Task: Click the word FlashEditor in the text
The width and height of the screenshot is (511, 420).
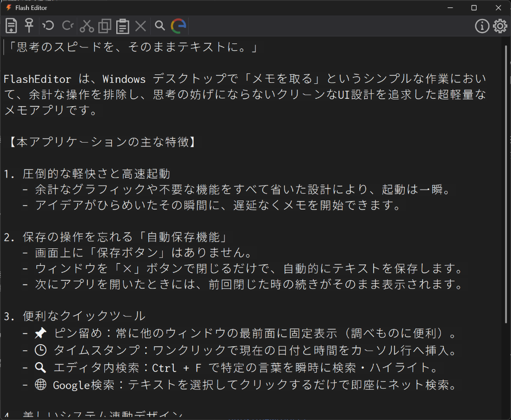Action: tap(37, 79)
